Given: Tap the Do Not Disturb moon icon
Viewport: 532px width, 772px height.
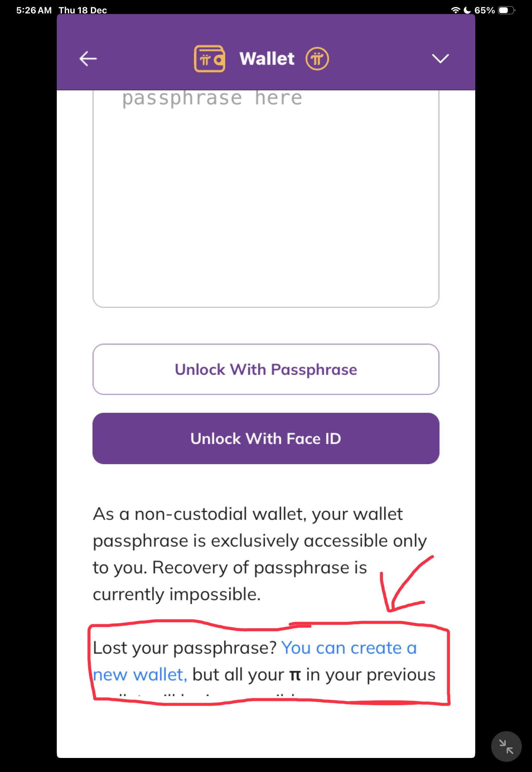Looking at the screenshot, I should (467, 10).
